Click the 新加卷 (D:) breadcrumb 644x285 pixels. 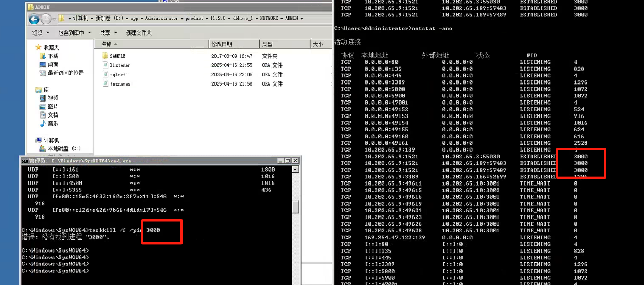[109, 18]
